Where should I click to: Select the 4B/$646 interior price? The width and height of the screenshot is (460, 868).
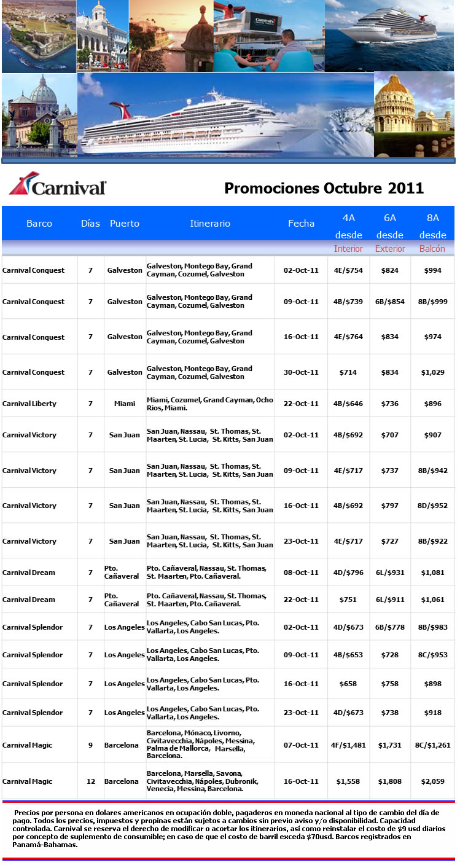click(348, 404)
